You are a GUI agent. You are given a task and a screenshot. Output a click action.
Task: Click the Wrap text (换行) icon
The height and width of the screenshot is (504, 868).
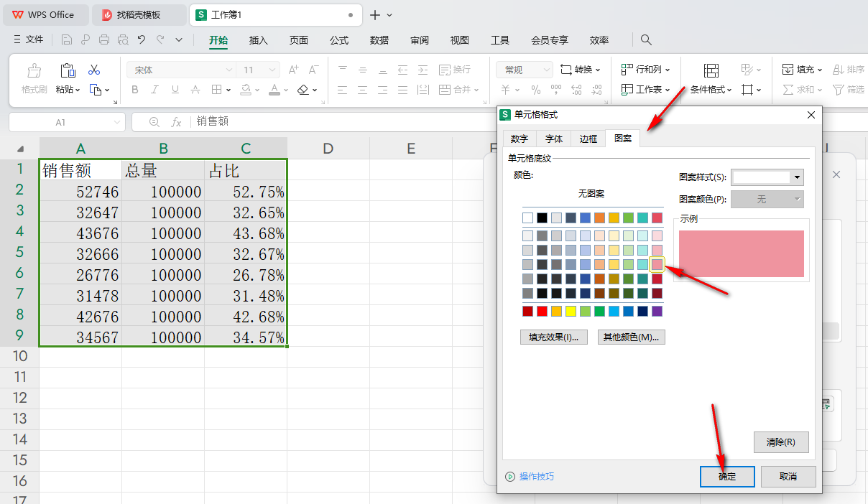[x=454, y=70]
